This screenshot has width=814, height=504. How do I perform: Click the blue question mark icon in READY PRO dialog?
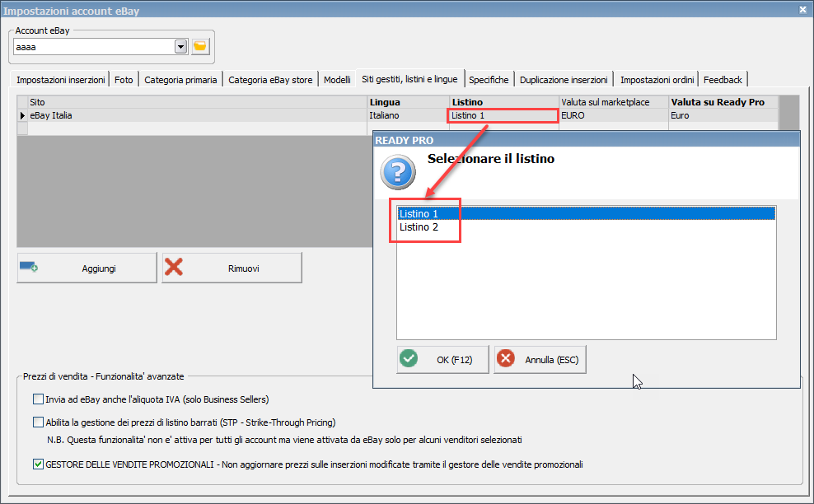398,172
